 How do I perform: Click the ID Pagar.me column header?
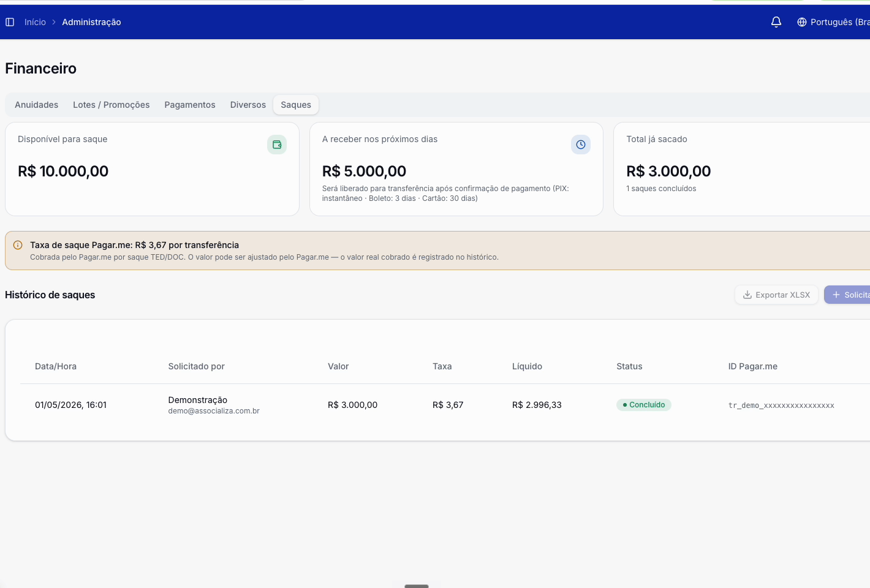753,366
